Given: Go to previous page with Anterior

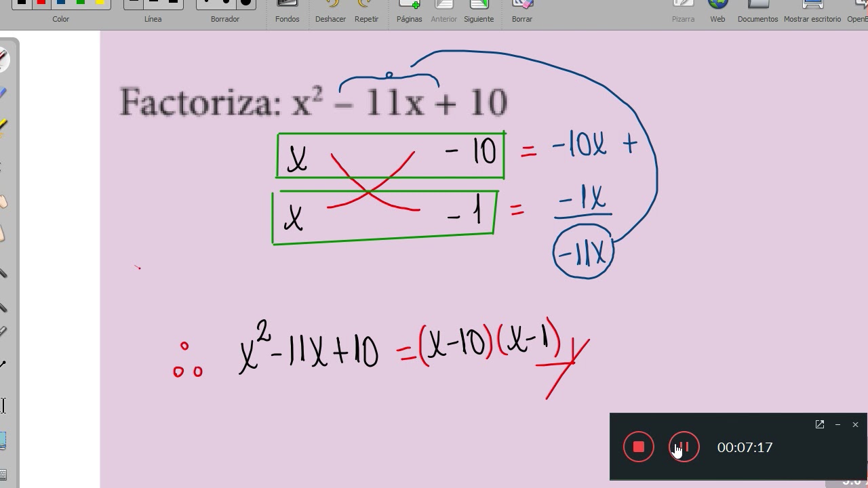Looking at the screenshot, I should [444, 12].
